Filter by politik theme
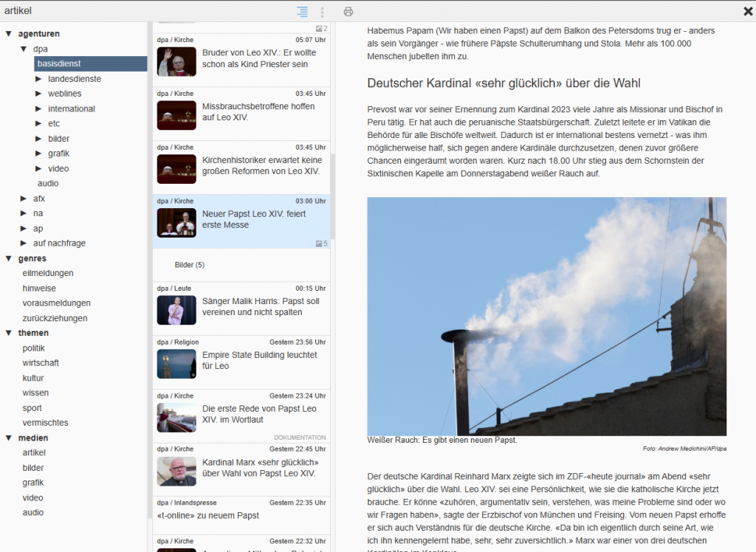Viewport: 756px width, 552px height. (x=33, y=348)
